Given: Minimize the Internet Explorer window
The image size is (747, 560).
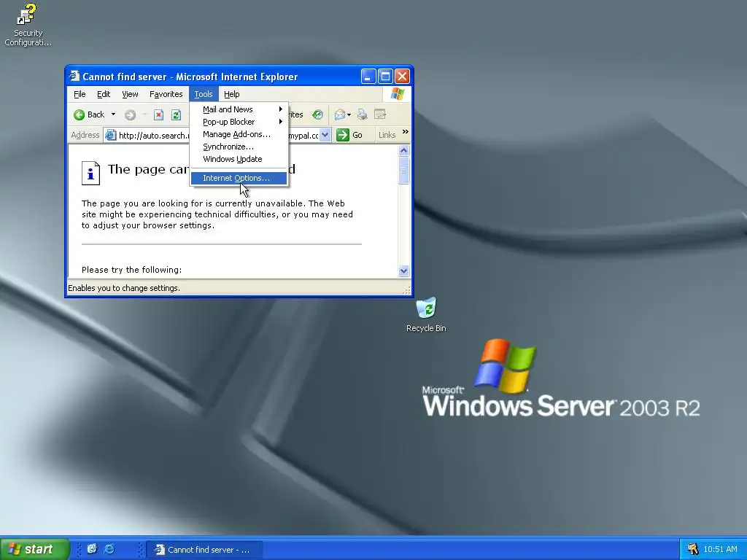Looking at the screenshot, I should point(368,76).
